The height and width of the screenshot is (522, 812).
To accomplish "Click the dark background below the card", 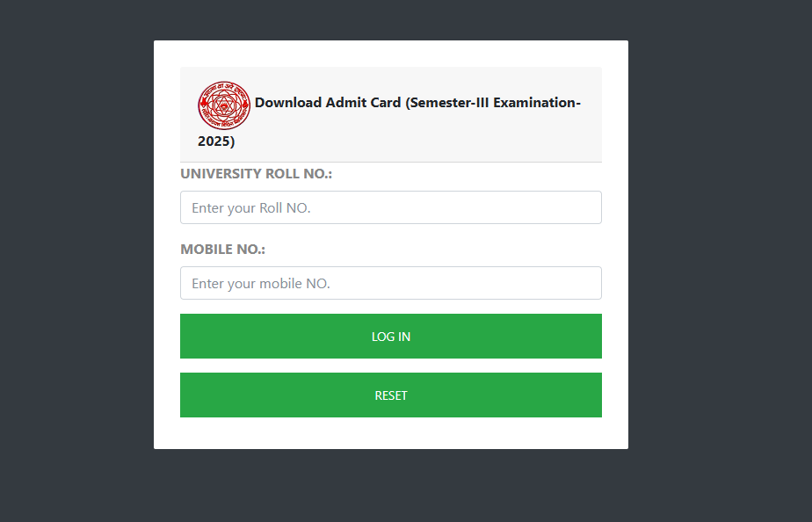I will pyautogui.click(x=390, y=488).
